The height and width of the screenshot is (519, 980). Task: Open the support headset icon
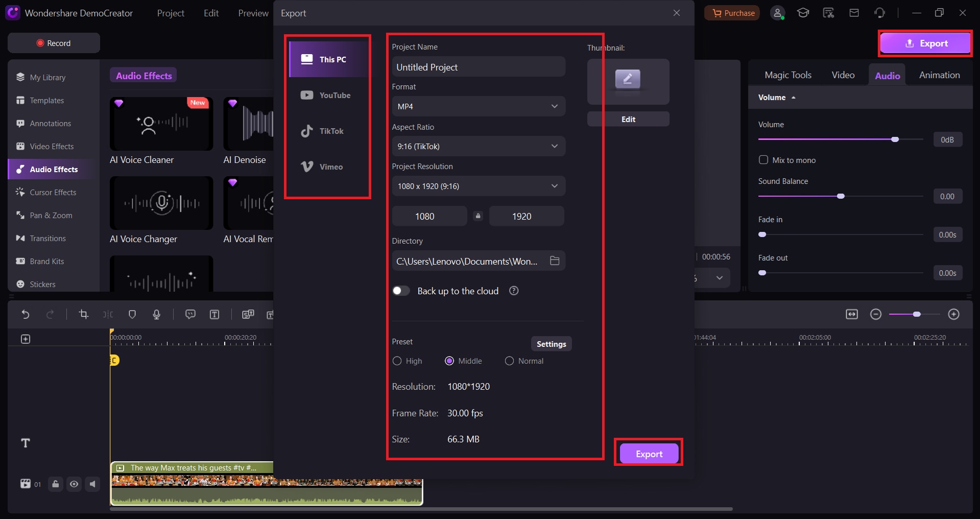coord(879,13)
